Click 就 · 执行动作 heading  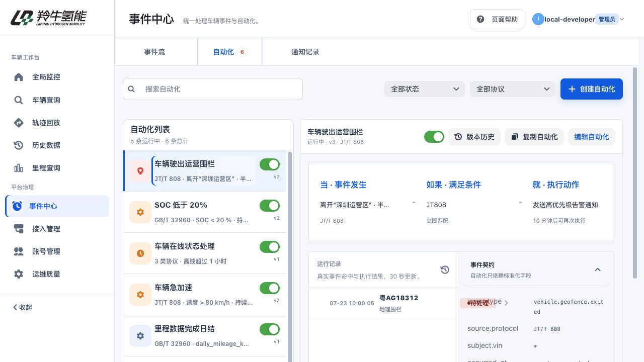click(x=556, y=185)
